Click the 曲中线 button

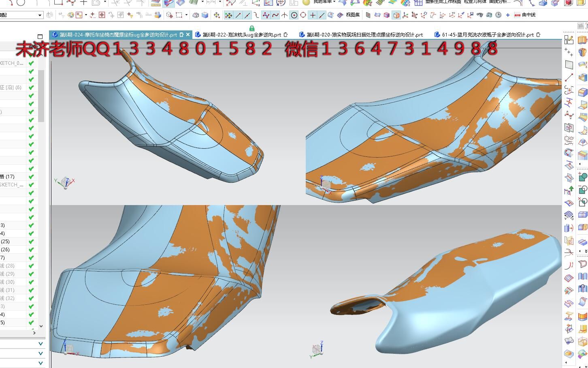(525, 15)
